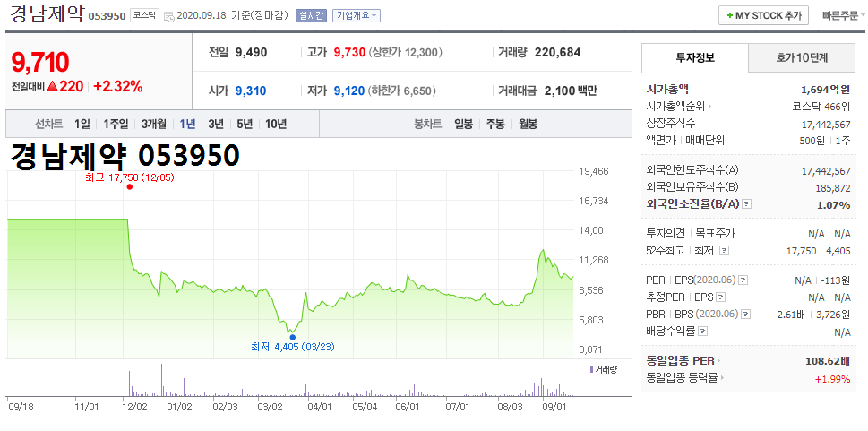Open the 시가총액순위 link arrow
The height and width of the screenshot is (431, 868).
[x=709, y=106]
